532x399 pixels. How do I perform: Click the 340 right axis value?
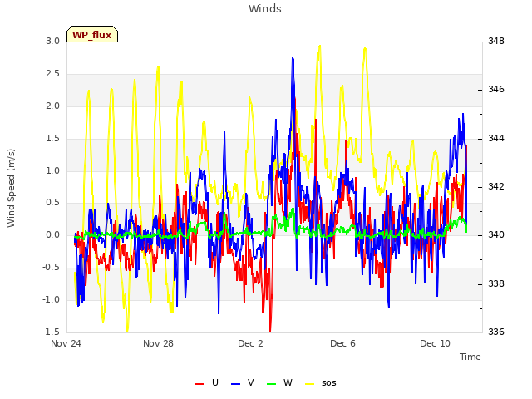point(496,234)
